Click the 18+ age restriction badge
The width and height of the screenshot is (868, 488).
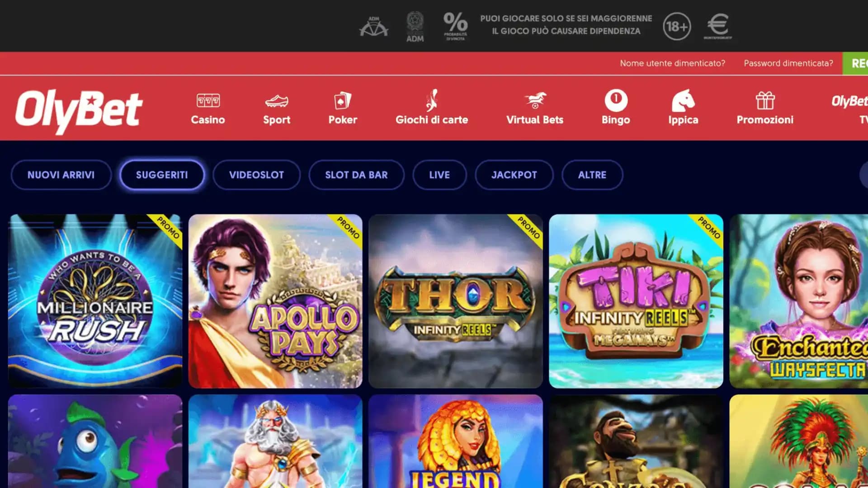pyautogui.click(x=677, y=26)
